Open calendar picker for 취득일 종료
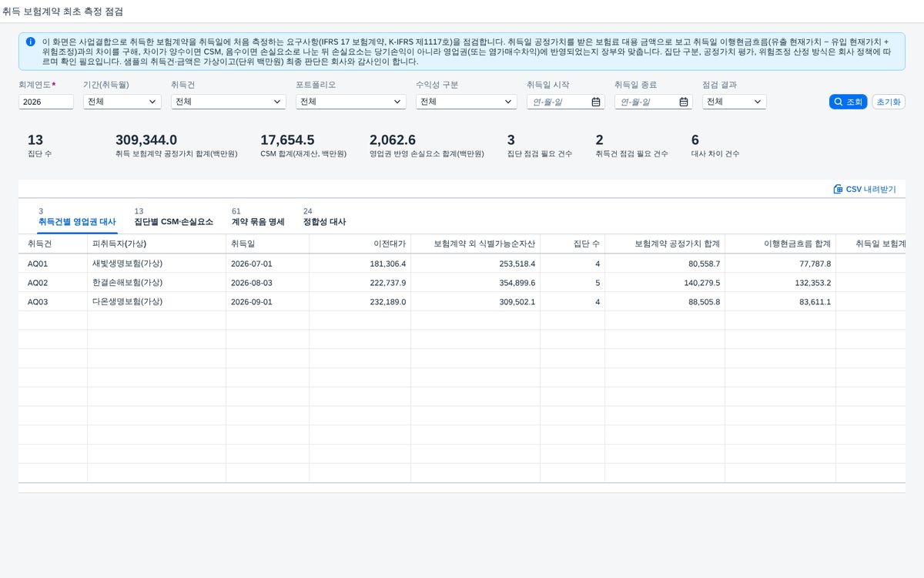 point(684,102)
